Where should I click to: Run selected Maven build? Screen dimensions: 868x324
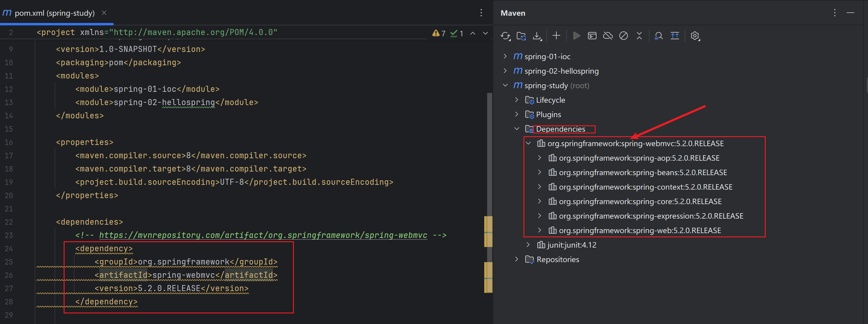(x=577, y=36)
